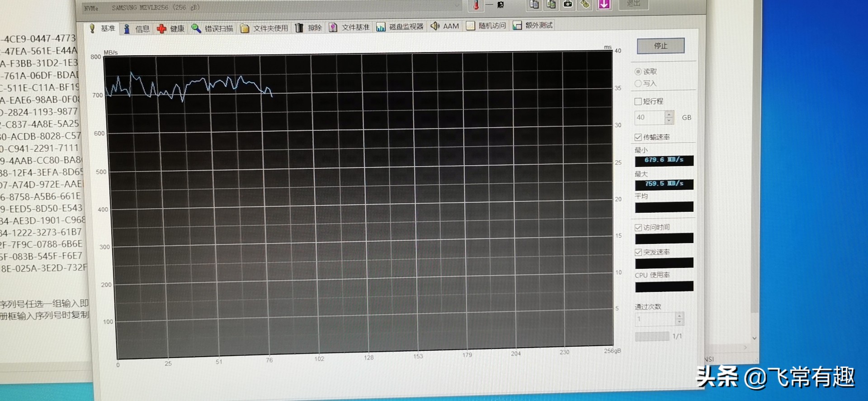Click serial line ending 1222-3273-61B7 in background window
Viewport: 868px width, 401px height.
pyautogui.click(x=41, y=233)
